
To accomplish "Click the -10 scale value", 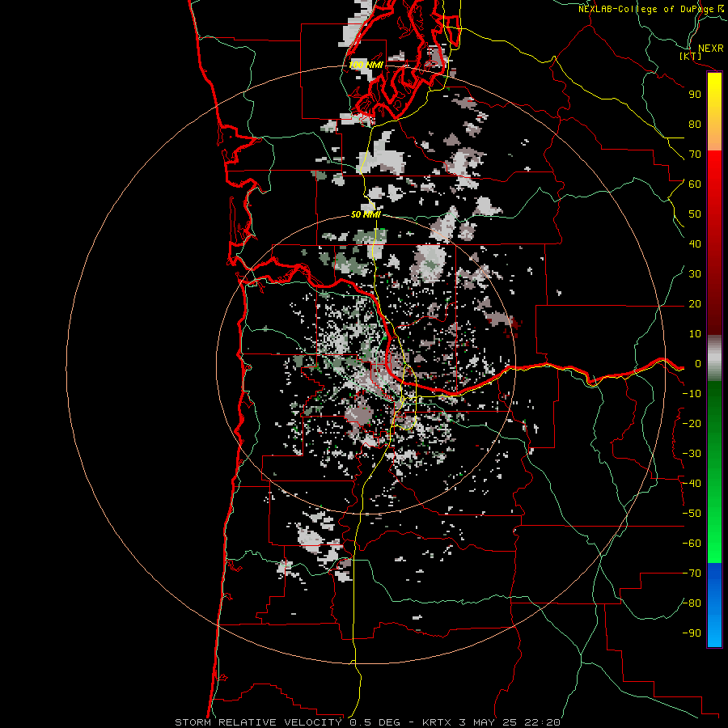I will (692, 394).
